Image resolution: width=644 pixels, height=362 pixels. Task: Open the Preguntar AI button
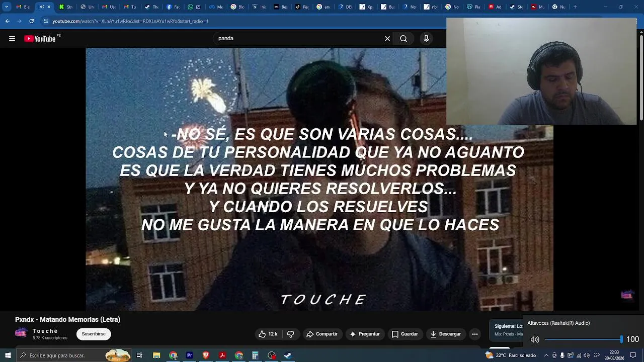click(x=365, y=334)
